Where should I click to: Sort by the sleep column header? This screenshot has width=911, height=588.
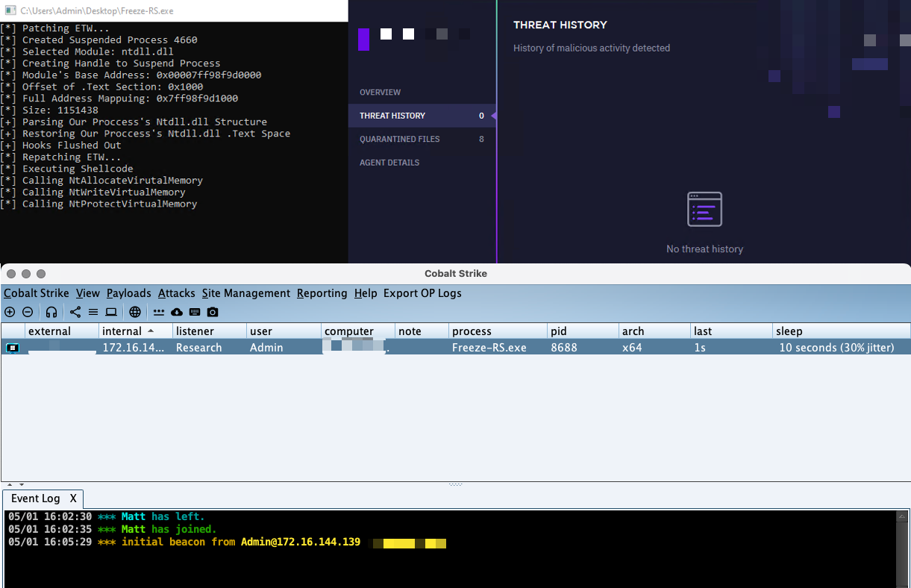point(841,331)
